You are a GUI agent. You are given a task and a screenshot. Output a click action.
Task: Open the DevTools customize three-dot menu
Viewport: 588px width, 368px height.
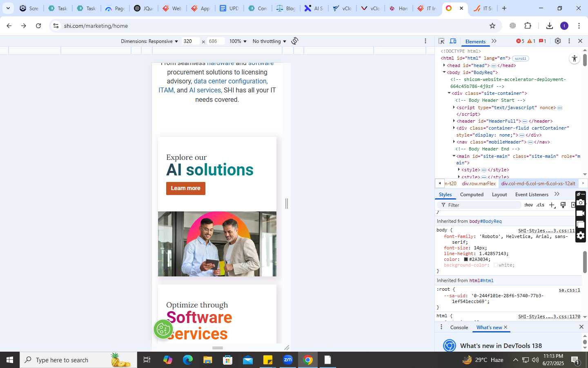(x=569, y=41)
